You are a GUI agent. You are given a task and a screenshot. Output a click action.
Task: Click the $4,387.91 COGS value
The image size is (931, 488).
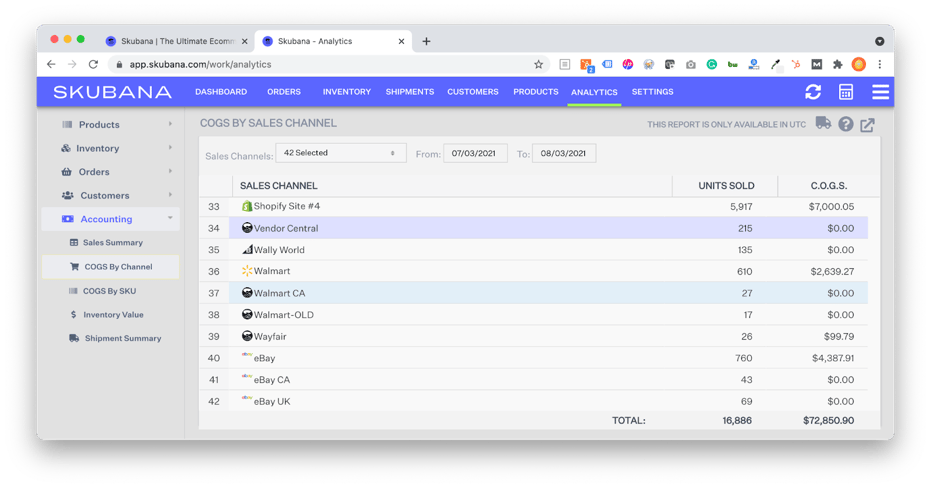pyautogui.click(x=833, y=358)
